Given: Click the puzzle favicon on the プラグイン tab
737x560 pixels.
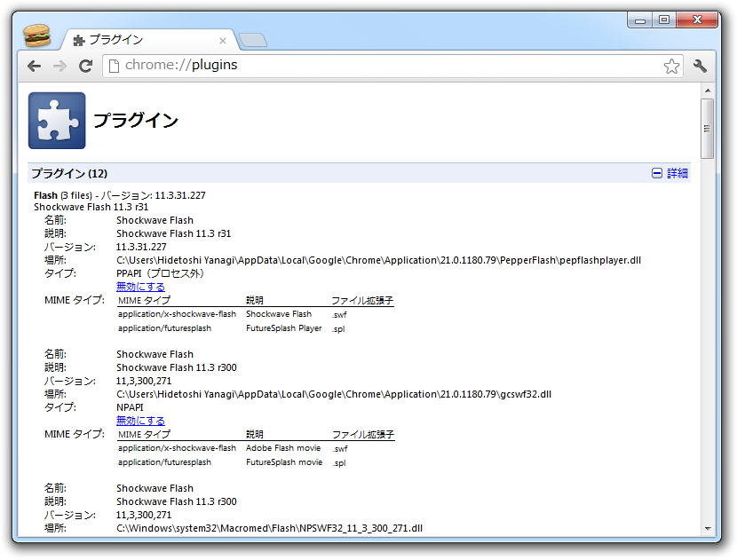Looking at the screenshot, I should (79, 40).
